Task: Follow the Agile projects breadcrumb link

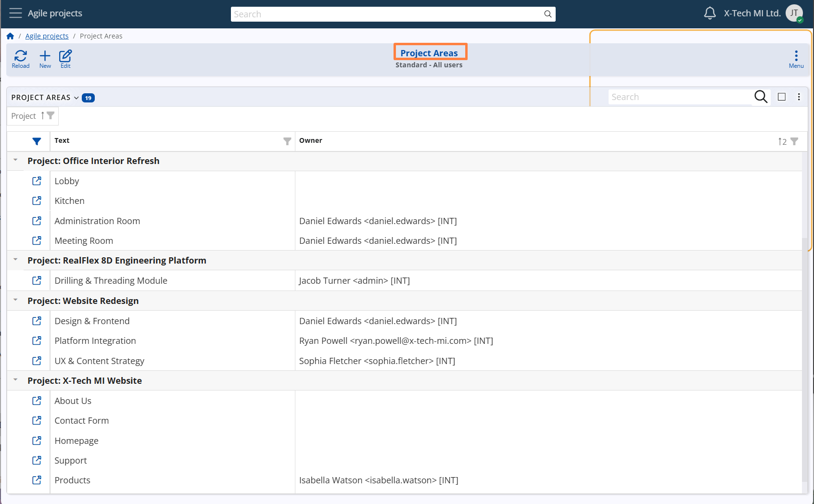Action: tap(47, 36)
